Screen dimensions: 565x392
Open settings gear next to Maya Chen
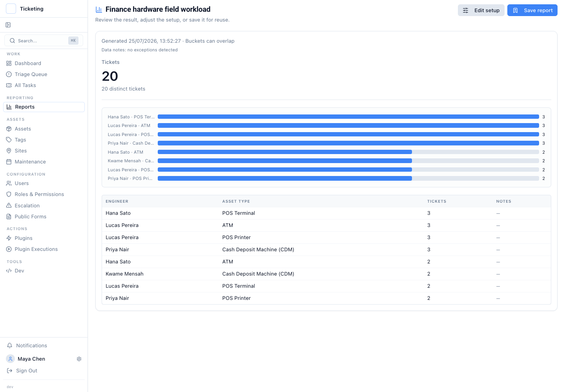[79, 359]
